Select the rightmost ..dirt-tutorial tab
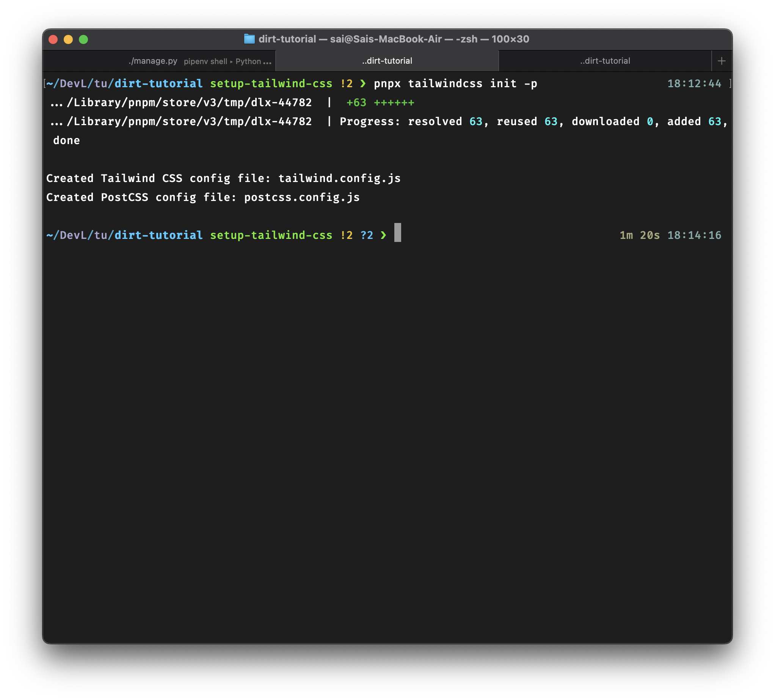 click(605, 61)
